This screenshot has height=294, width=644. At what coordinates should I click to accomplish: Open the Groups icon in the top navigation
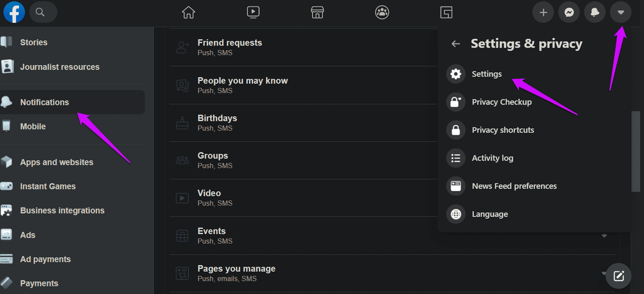click(382, 12)
